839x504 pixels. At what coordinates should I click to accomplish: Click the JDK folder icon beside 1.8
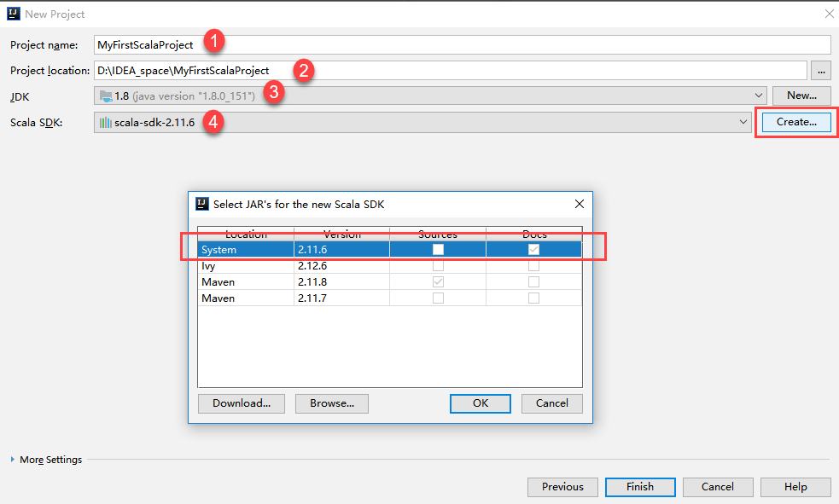point(106,96)
